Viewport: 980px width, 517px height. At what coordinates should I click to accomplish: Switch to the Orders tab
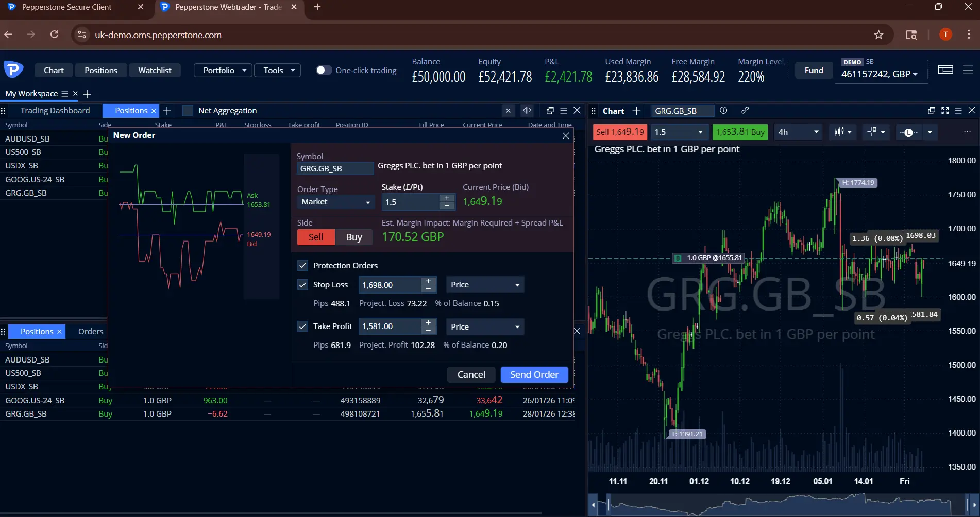[91, 331]
